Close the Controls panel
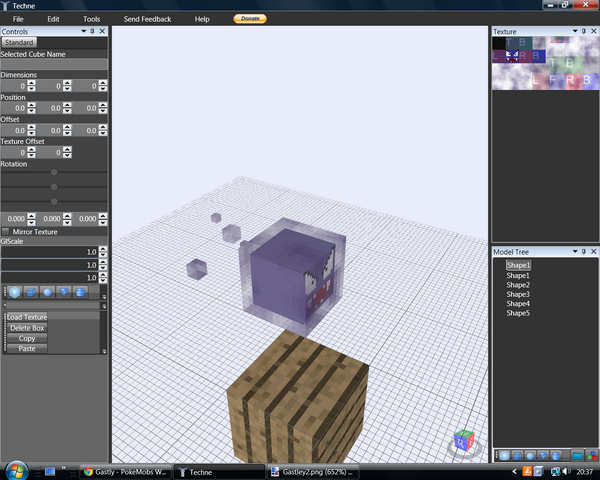The image size is (600, 480). pyautogui.click(x=102, y=31)
